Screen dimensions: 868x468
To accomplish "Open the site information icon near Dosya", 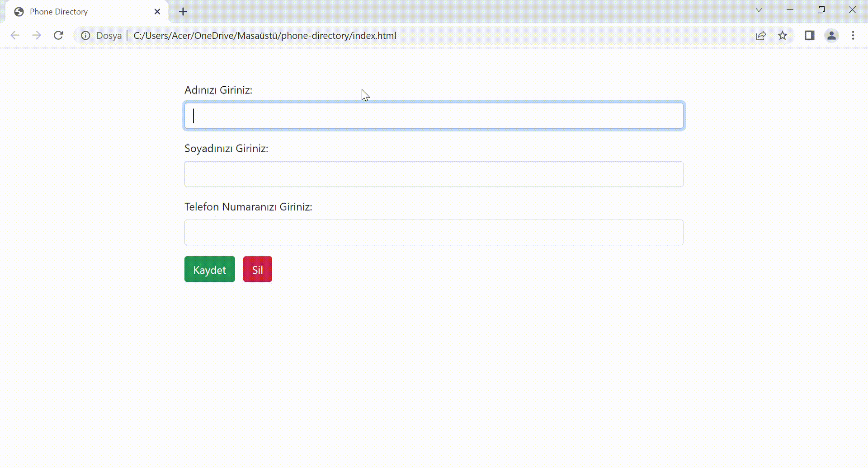I will [x=86, y=35].
